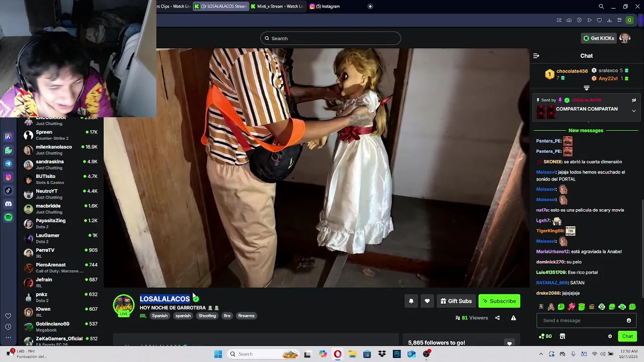This screenshot has height=362, width=644.
Task: Open PayasitaZing Dota 2 channel
Action: [x=60, y=224]
